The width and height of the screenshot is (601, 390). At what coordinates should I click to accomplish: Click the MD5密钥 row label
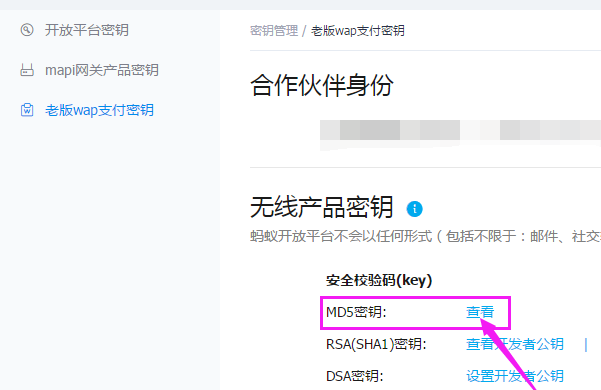356,312
